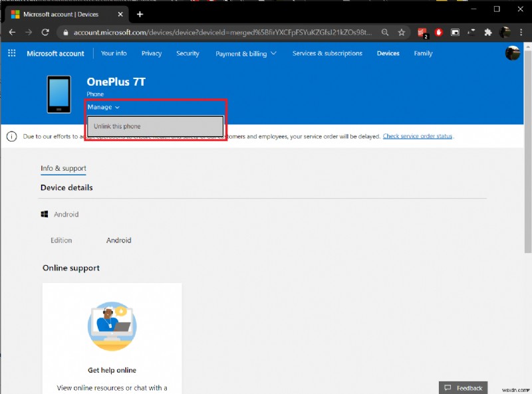
Task: Click the Device details heading
Action: coord(66,187)
